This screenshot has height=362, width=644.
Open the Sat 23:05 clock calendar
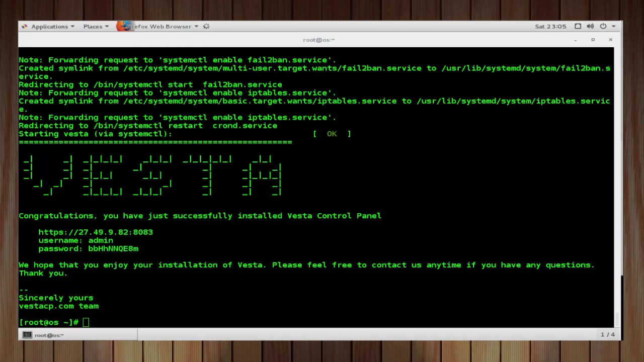point(550,26)
